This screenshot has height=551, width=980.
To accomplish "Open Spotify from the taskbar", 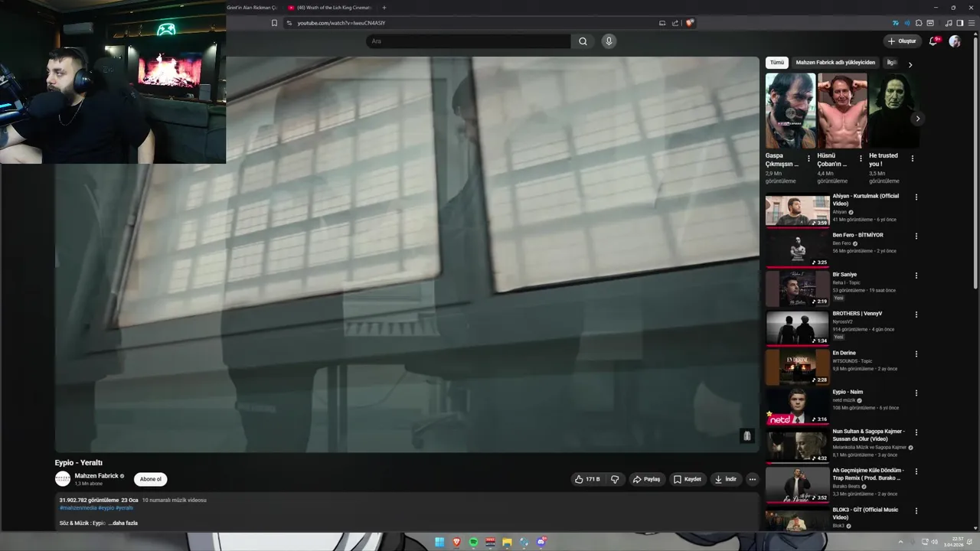I will click(x=474, y=542).
